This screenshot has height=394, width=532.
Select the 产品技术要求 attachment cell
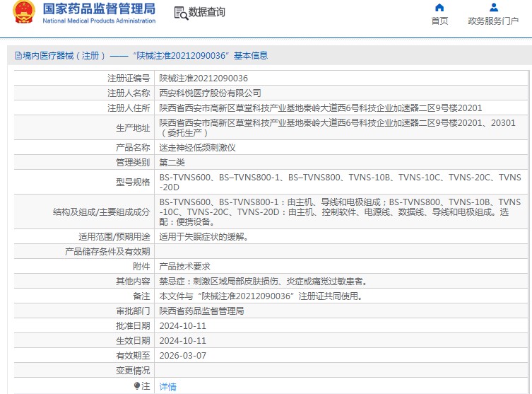coord(184,267)
